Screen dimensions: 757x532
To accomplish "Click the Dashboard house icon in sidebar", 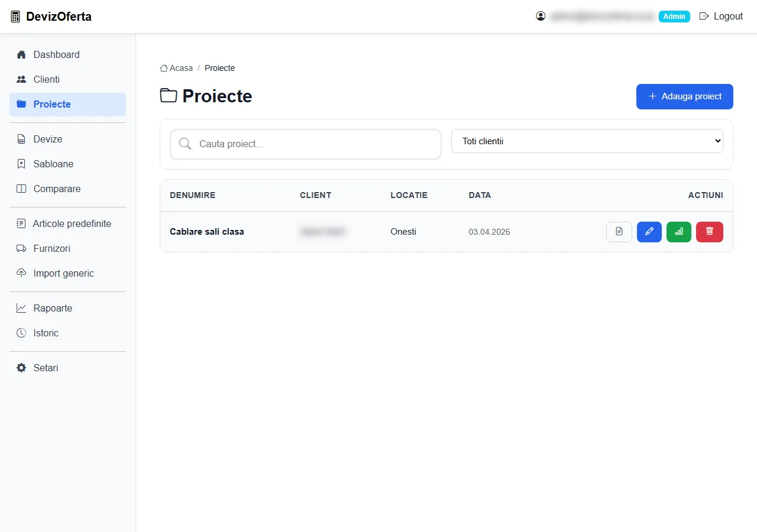I will tap(21, 54).
